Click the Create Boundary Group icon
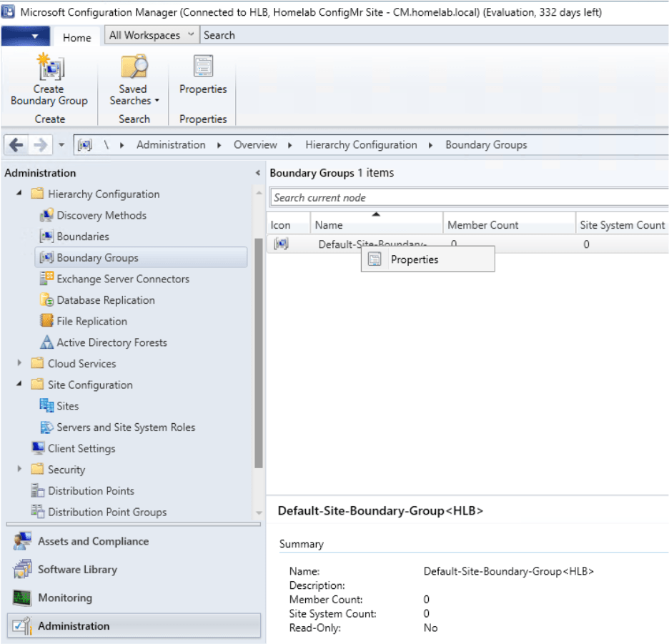This screenshot has height=644, width=669. [x=48, y=79]
